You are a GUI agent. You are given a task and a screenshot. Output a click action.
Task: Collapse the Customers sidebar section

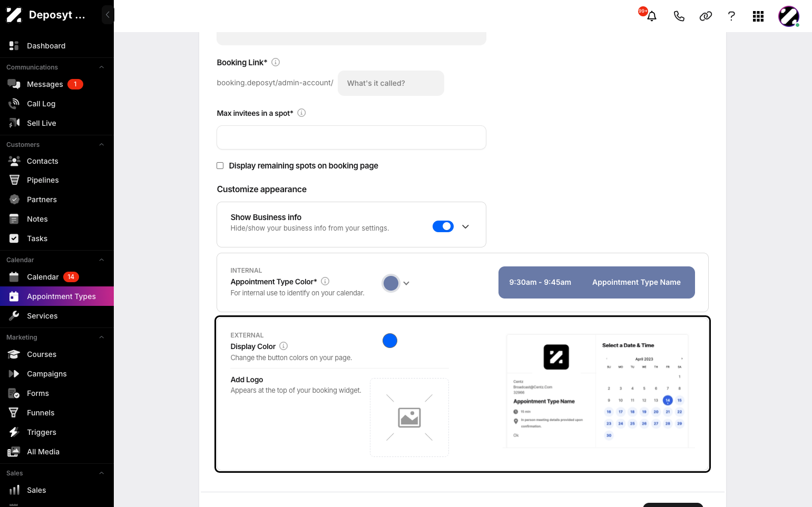(x=102, y=145)
